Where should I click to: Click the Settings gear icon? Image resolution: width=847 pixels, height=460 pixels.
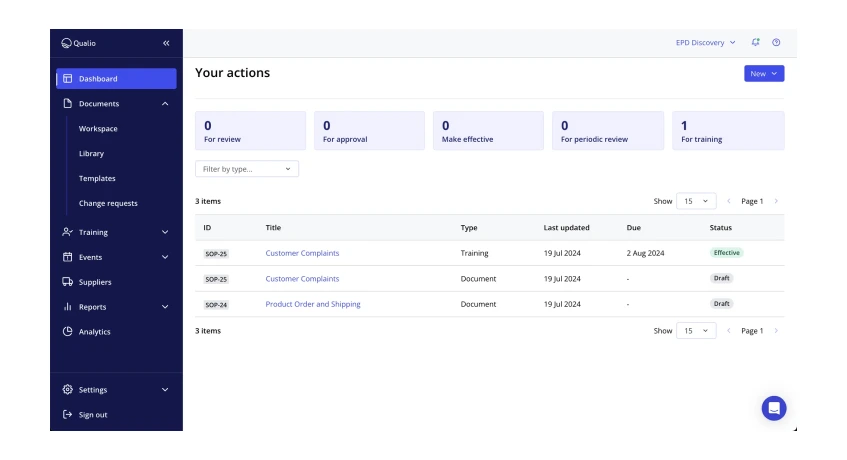click(x=68, y=389)
